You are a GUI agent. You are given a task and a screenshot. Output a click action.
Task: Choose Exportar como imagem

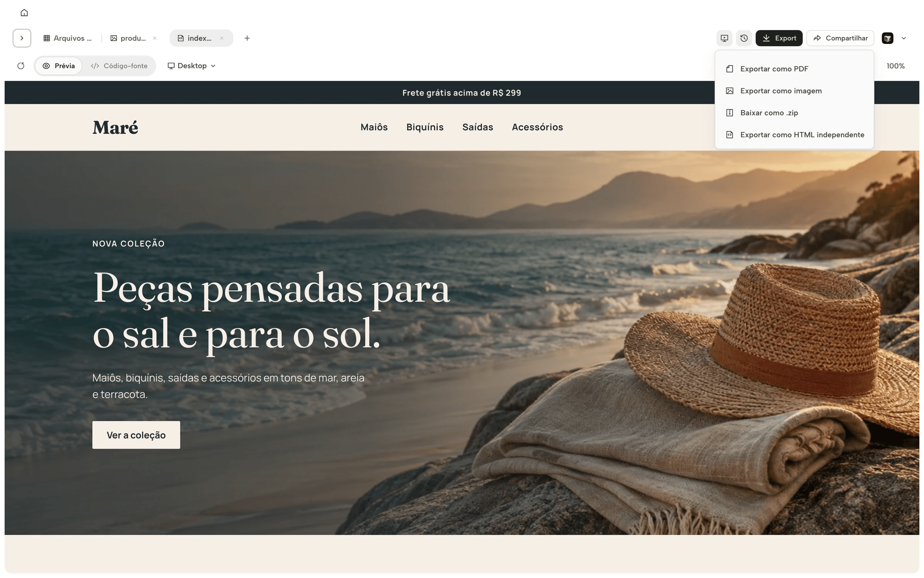(x=794, y=91)
